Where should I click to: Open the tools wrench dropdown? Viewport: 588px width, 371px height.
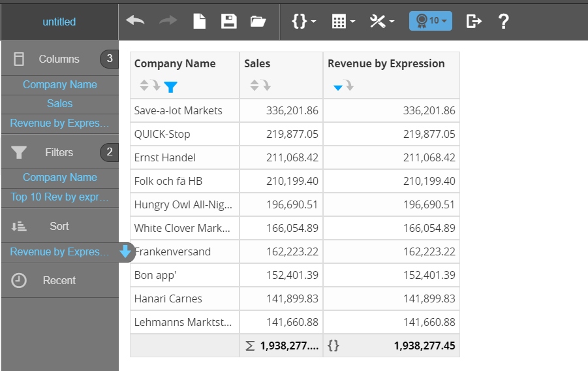point(382,21)
